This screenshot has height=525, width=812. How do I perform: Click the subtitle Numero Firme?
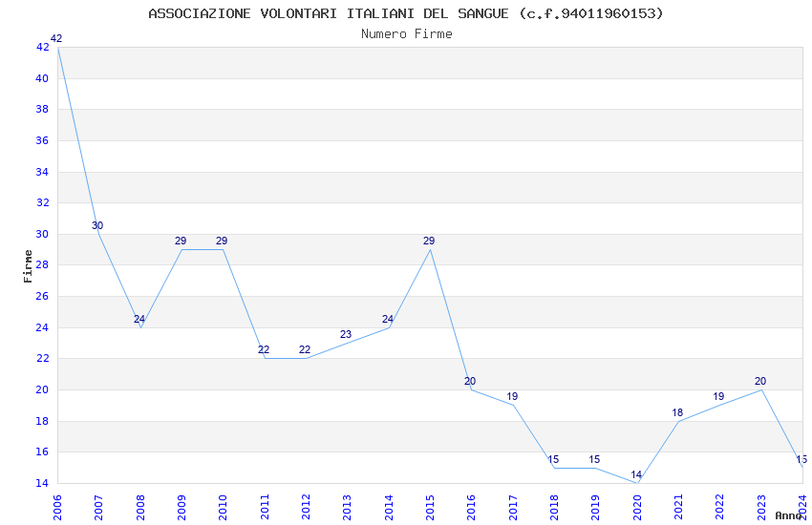tap(407, 34)
